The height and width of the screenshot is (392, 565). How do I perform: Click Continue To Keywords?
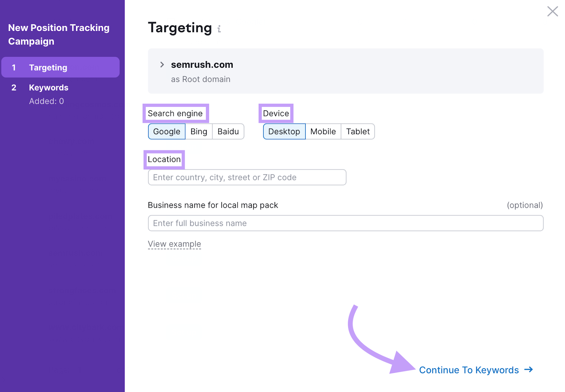[469, 370]
